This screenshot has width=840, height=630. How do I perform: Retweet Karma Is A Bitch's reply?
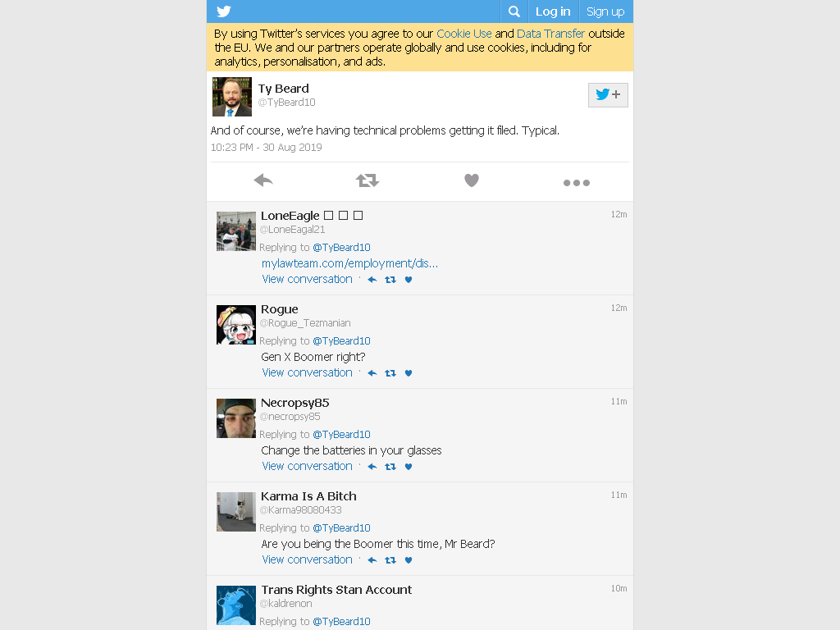pos(390,560)
